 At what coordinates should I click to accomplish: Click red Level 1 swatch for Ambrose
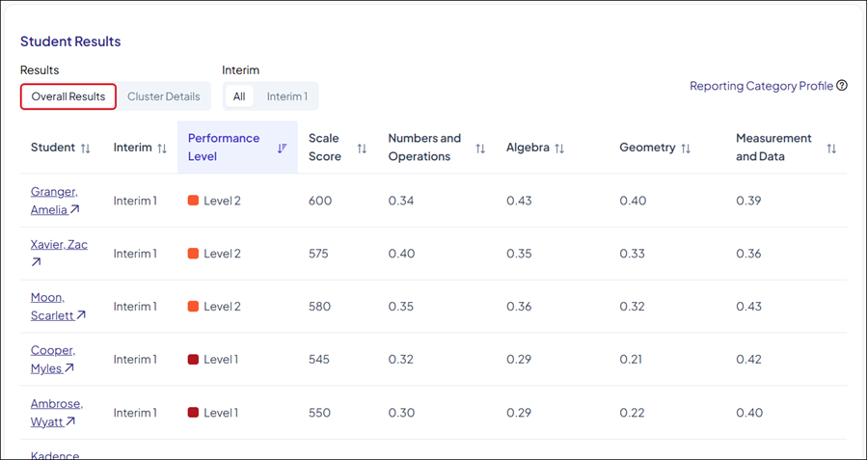point(193,413)
